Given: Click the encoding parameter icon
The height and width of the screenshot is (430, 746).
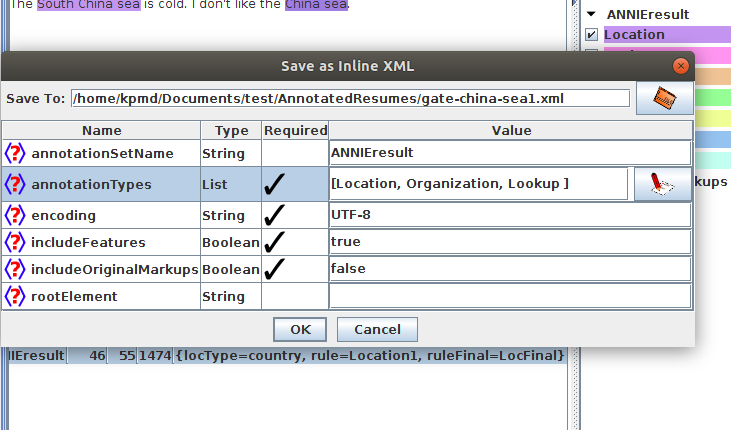Looking at the screenshot, I should tap(15, 215).
